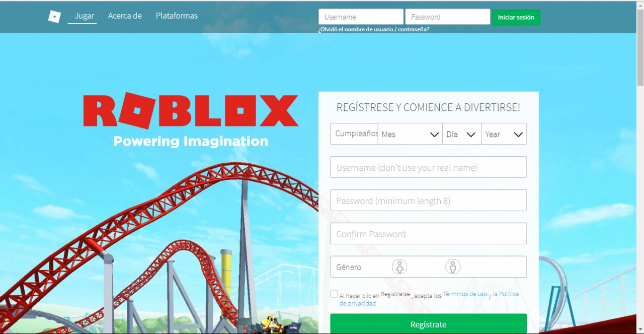Go to the Jugar tab
Image resolution: width=644 pixels, height=334 pixels.
click(84, 16)
